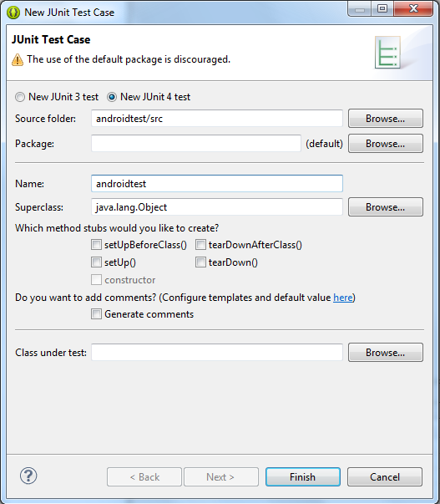Tick the tearDownAfterClass() checkbox
This screenshot has width=440, height=504.
point(200,245)
